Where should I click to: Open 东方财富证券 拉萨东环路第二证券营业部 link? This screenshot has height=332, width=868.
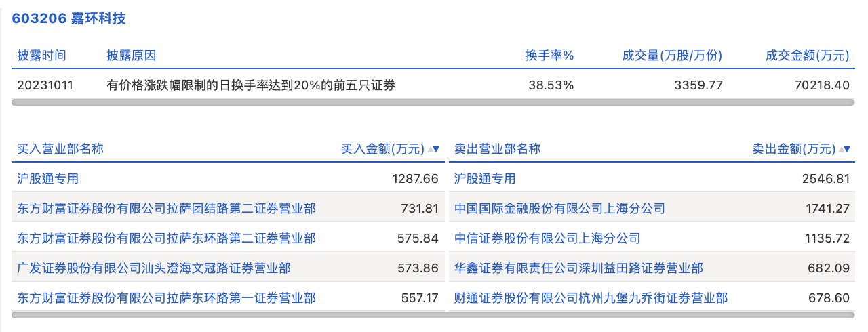tap(166, 238)
